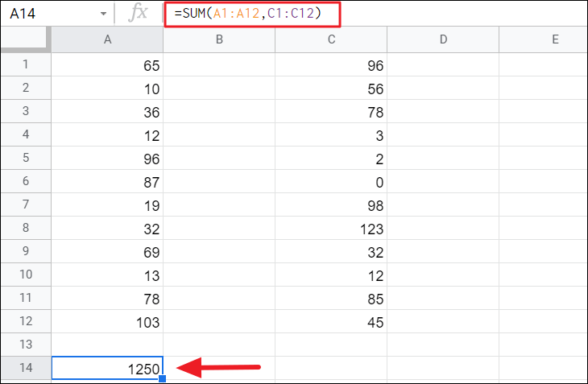Select column B header

(x=219, y=39)
